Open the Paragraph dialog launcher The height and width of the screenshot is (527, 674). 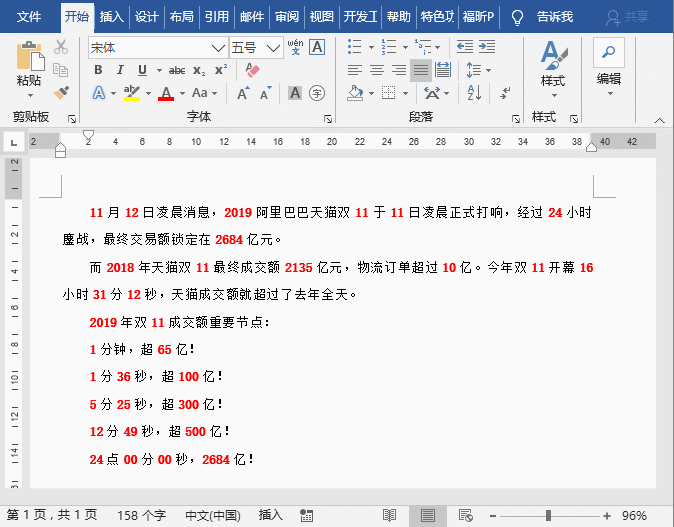click(516, 118)
